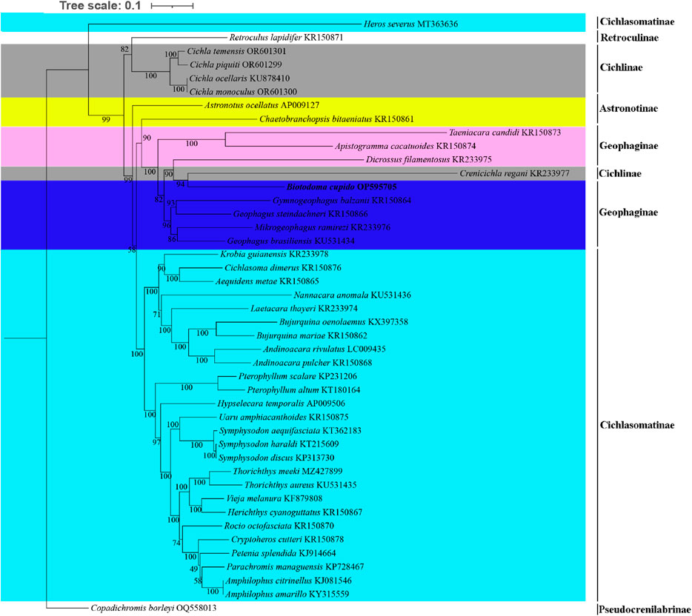Image resolution: width=692 pixels, height=616 pixels.
Task: Select Cichlinae label beside Cichla species
Action: pyautogui.click(x=621, y=67)
